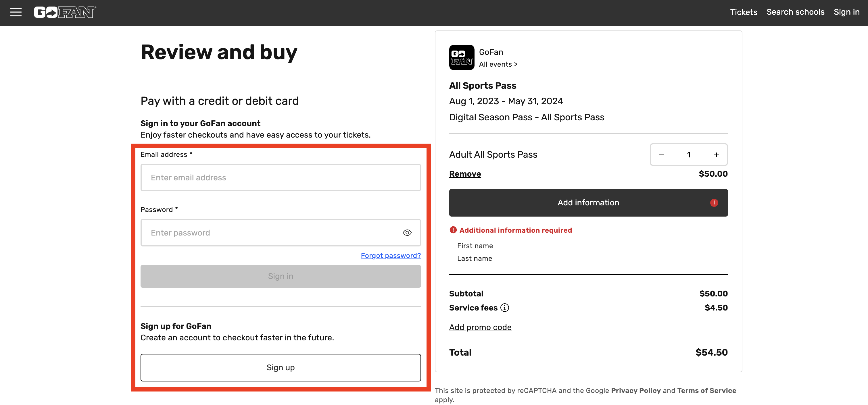Image resolution: width=868 pixels, height=405 pixels.
Task: Open the Google Privacy Policy link
Action: click(x=636, y=391)
